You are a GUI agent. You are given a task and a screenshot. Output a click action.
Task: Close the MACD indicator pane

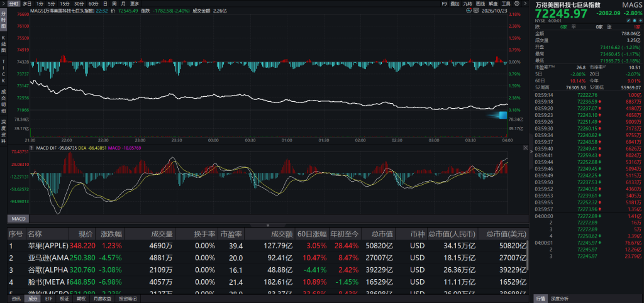click(x=526, y=147)
